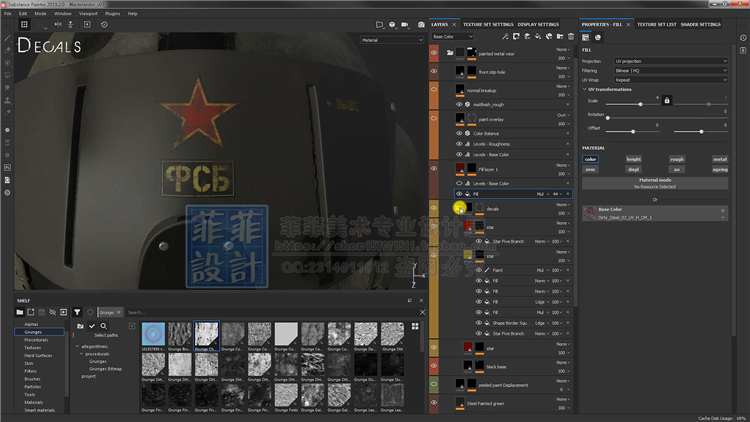Open the Plugins menu
750x422 pixels.
click(112, 14)
